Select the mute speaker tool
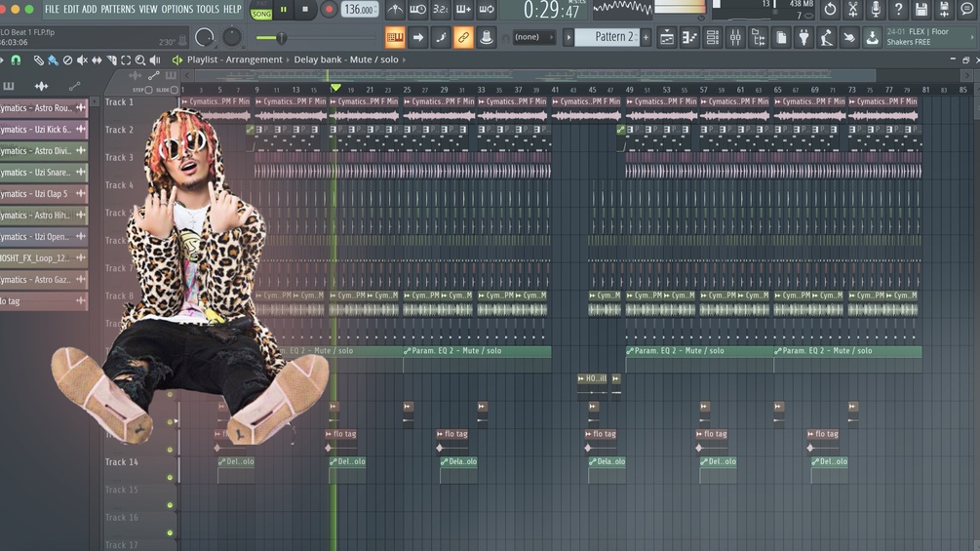The height and width of the screenshot is (551, 980). pyautogui.click(x=82, y=59)
